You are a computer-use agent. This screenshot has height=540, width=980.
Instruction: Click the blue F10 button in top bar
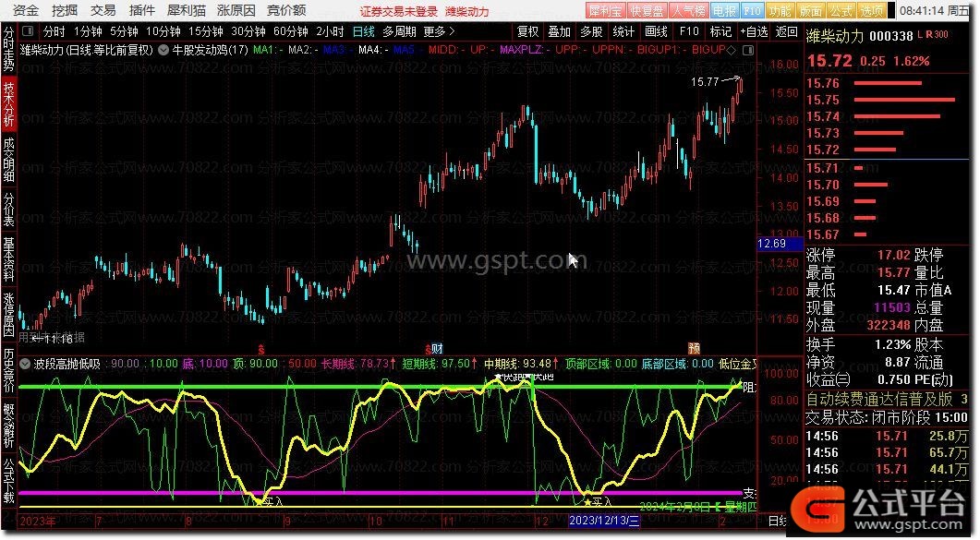pos(753,10)
